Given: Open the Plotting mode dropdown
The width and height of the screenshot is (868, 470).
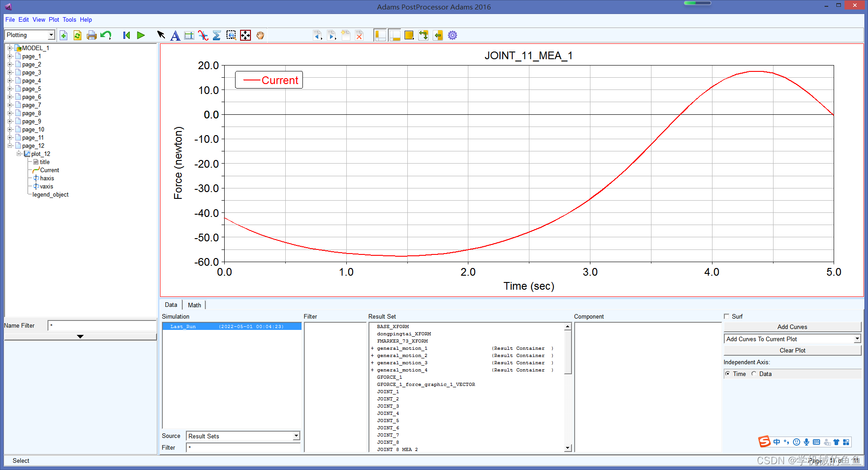Looking at the screenshot, I should [x=51, y=35].
